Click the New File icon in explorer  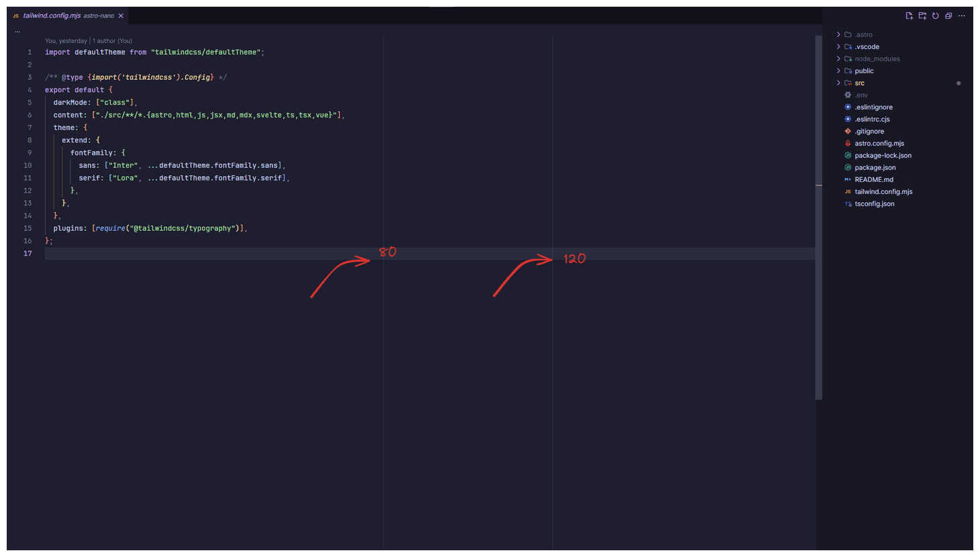(909, 15)
